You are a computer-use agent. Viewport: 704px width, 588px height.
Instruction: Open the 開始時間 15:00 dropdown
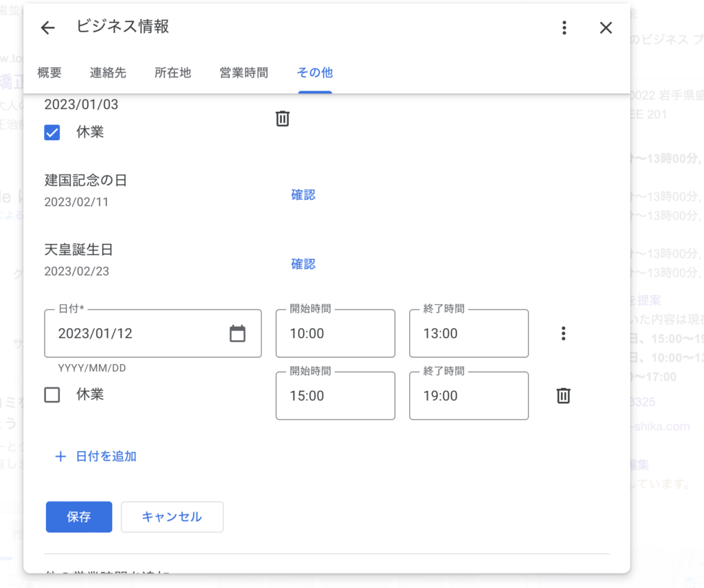[x=335, y=396]
